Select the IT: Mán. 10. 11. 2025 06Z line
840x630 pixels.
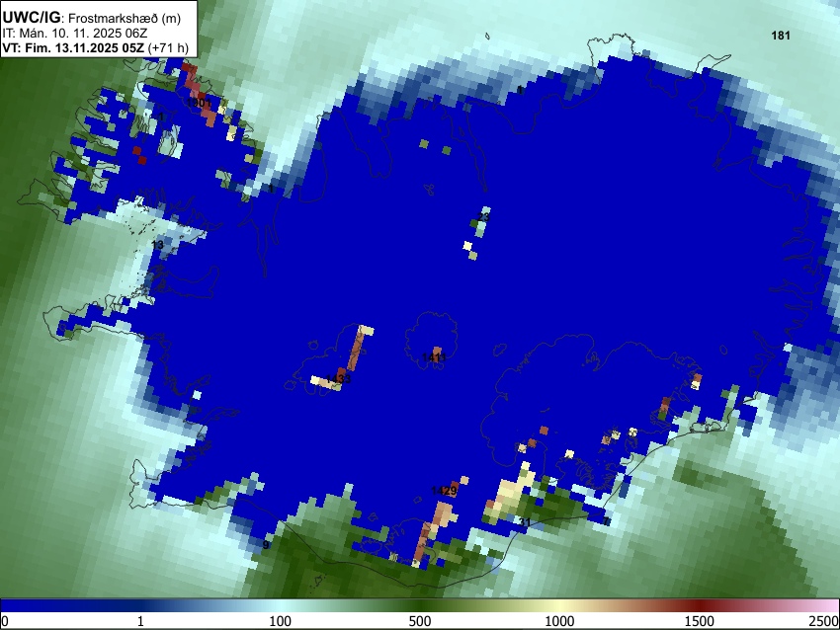pos(74,34)
